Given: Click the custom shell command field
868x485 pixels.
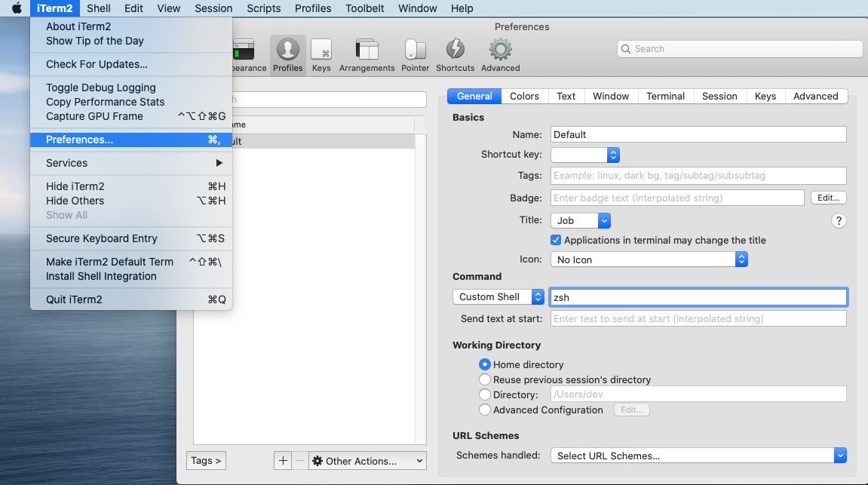Looking at the screenshot, I should tap(698, 297).
